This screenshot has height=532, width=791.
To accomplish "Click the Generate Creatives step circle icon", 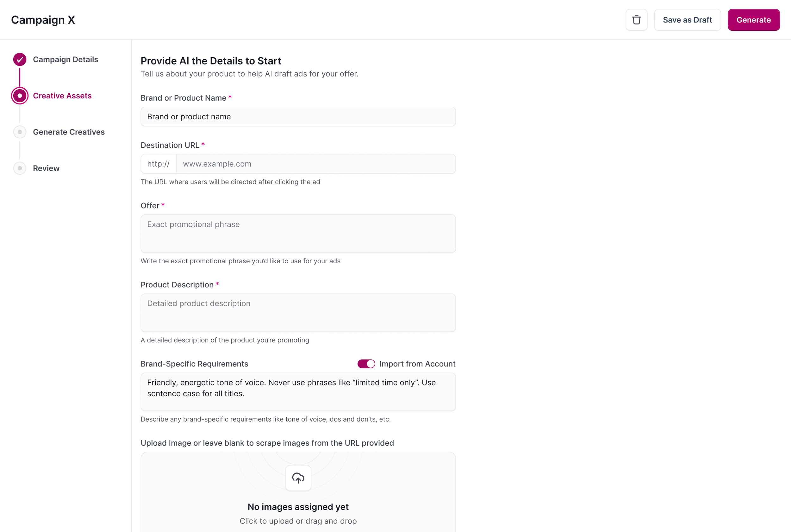I will pos(20,132).
